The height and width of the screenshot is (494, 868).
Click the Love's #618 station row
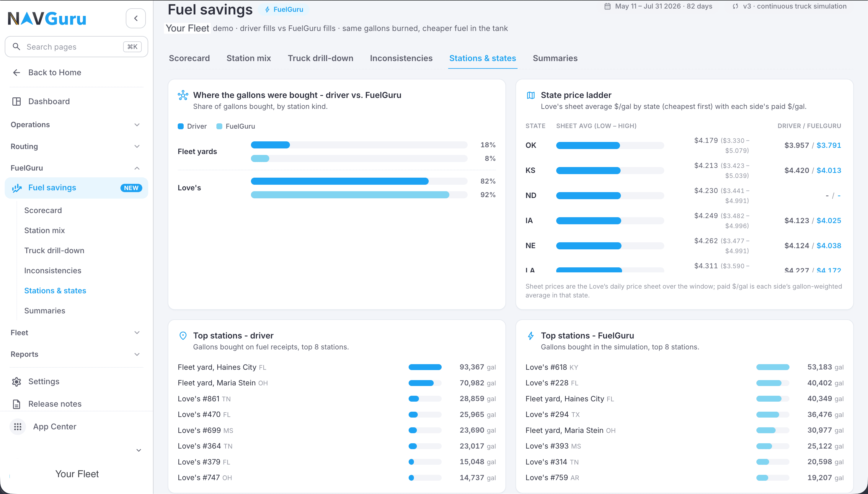pos(684,367)
